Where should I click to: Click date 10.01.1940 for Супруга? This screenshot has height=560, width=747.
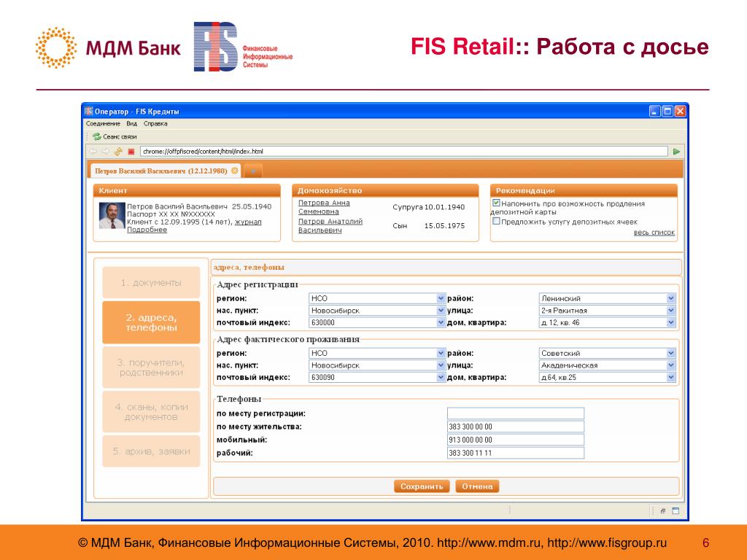[x=444, y=207]
